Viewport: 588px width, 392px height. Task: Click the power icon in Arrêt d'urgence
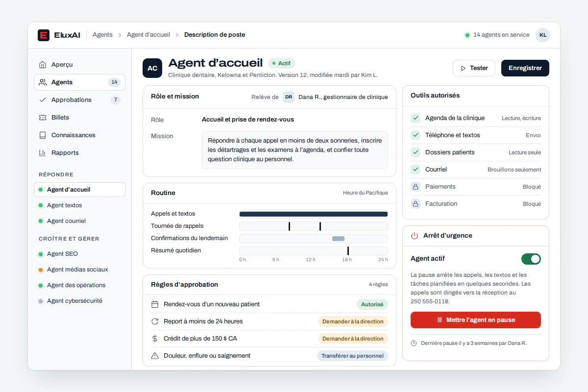[415, 236]
